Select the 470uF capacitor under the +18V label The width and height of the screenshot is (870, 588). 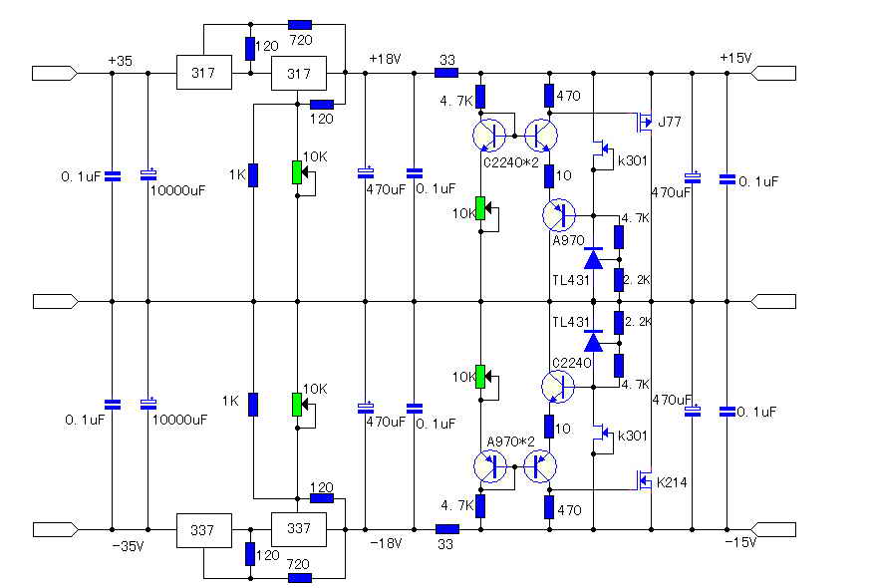click(x=365, y=173)
